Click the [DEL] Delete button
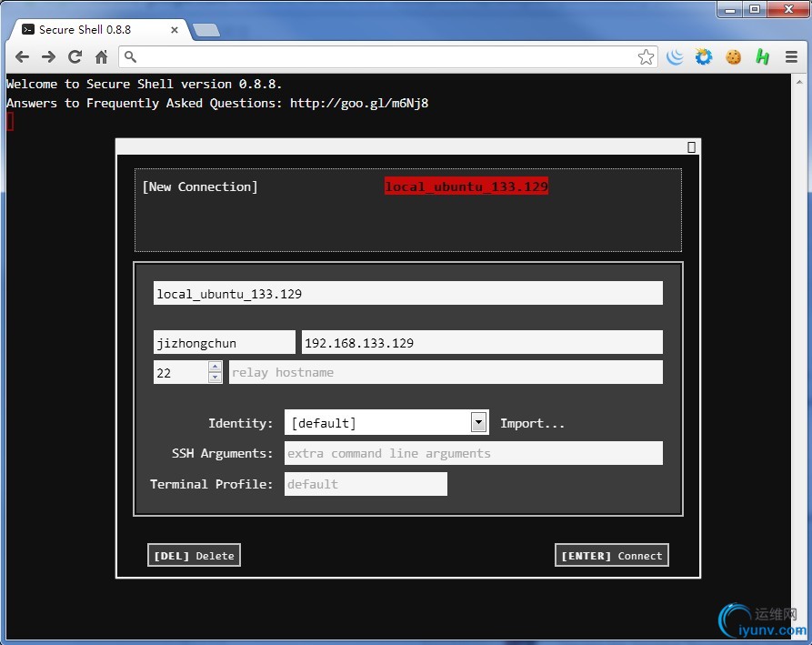Screen dimensions: 812x645 (x=195, y=555)
